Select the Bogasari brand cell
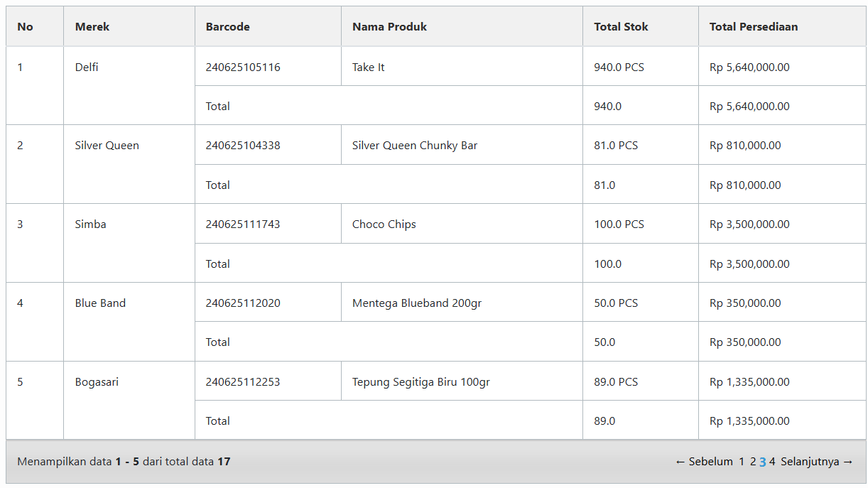The height and width of the screenshot is (488, 868). point(97,382)
